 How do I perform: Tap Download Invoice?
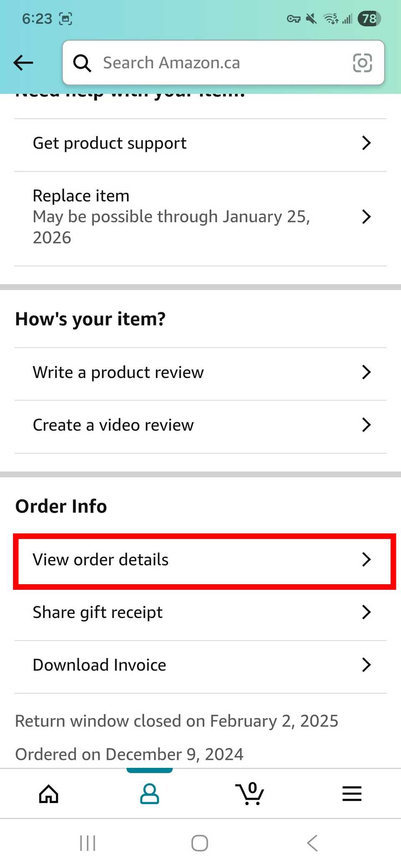pos(200,665)
